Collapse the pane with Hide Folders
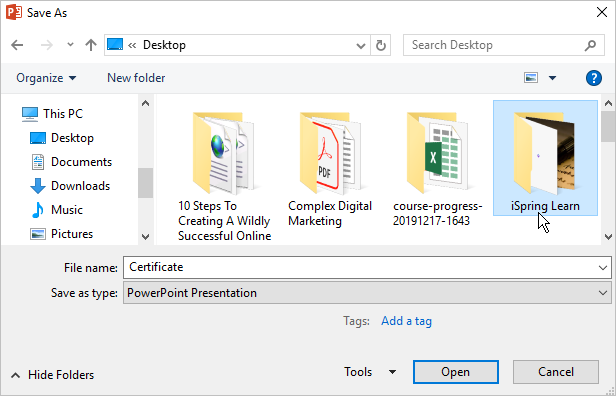 [53, 375]
